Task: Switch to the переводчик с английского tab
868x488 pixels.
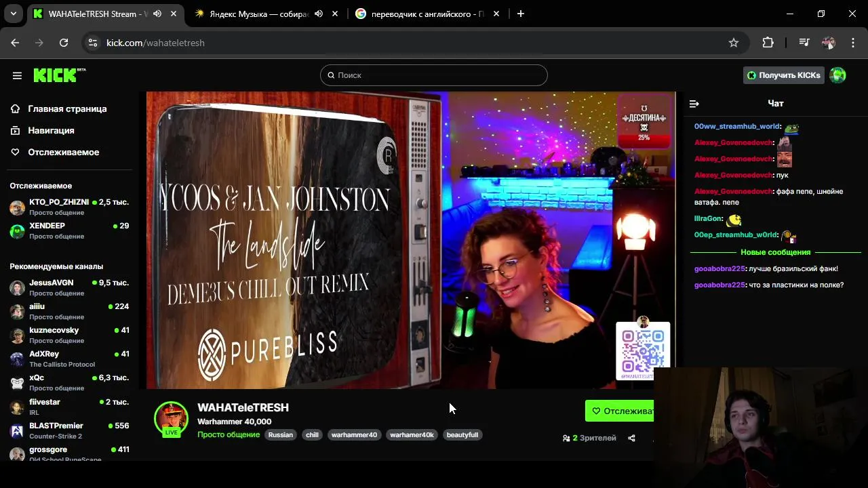Action: pyautogui.click(x=427, y=14)
